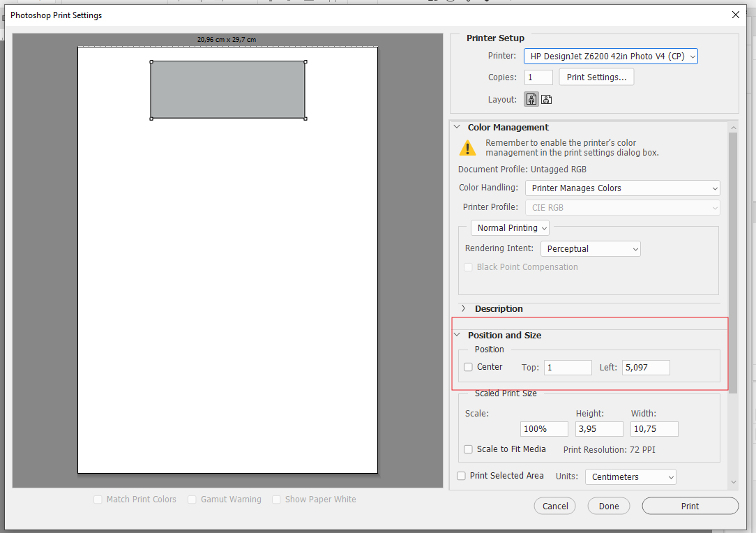756x533 pixels.
Task: Select the landscape Layout icon
Action: (547, 98)
